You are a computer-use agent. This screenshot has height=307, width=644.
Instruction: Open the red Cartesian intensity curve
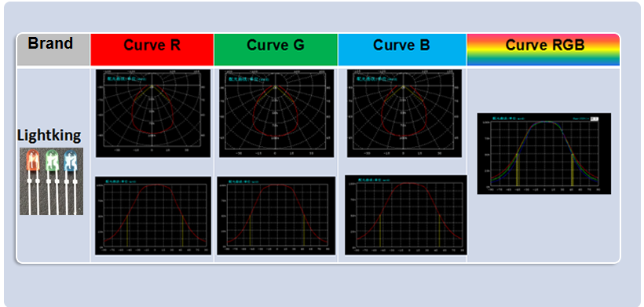tap(153, 216)
